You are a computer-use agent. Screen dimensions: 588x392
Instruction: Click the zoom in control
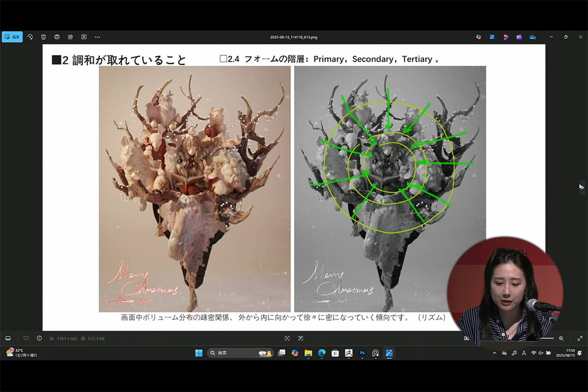click(561, 338)
